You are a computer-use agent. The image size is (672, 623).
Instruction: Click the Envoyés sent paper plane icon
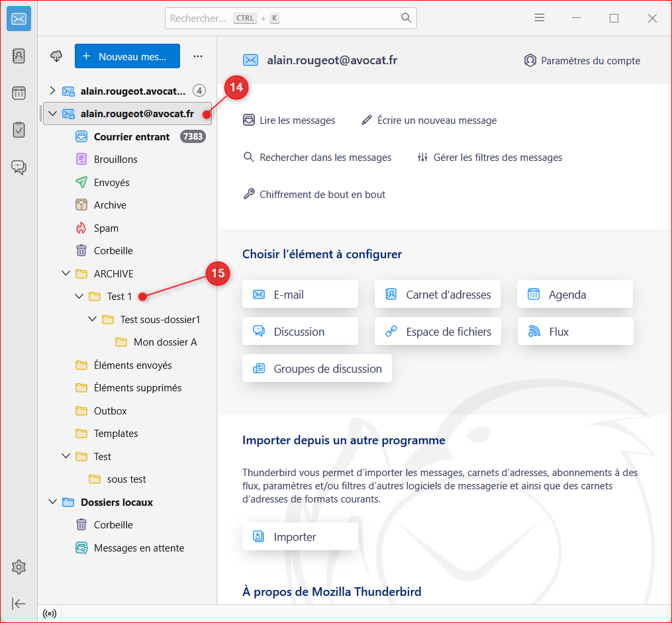click(81, 182)
